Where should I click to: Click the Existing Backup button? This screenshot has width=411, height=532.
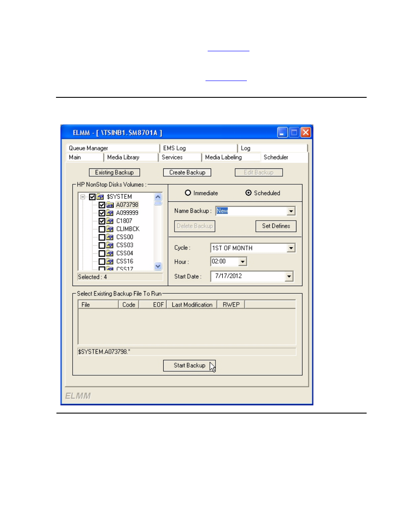pos(115,172)
